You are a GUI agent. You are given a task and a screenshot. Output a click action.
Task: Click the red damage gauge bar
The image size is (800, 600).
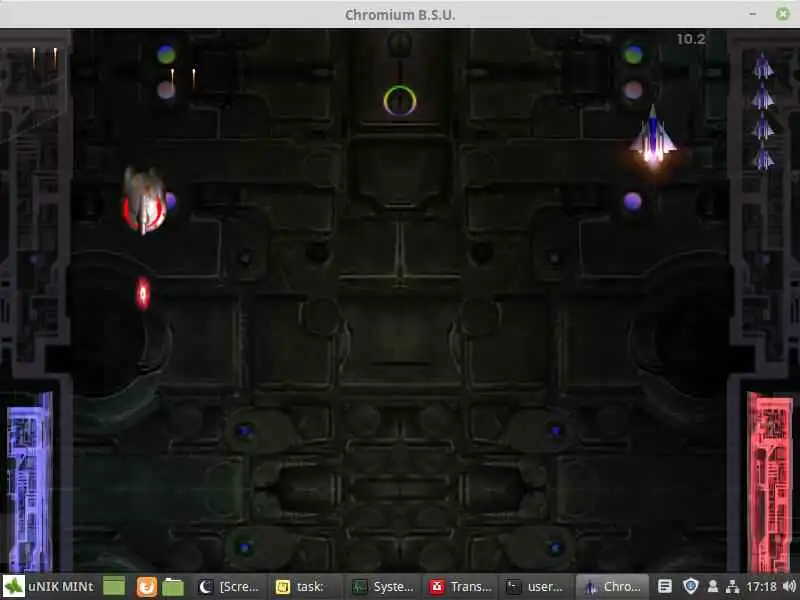pos(770,482)
